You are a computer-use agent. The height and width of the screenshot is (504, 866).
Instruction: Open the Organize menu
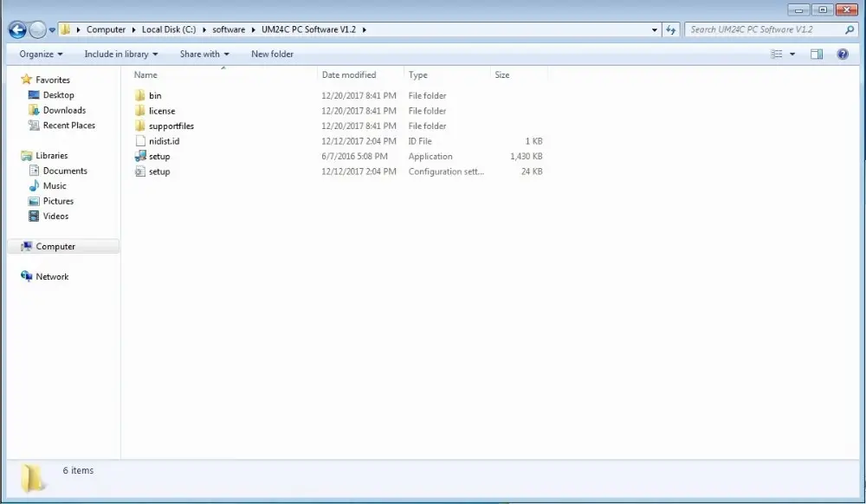tap(41, 54)
